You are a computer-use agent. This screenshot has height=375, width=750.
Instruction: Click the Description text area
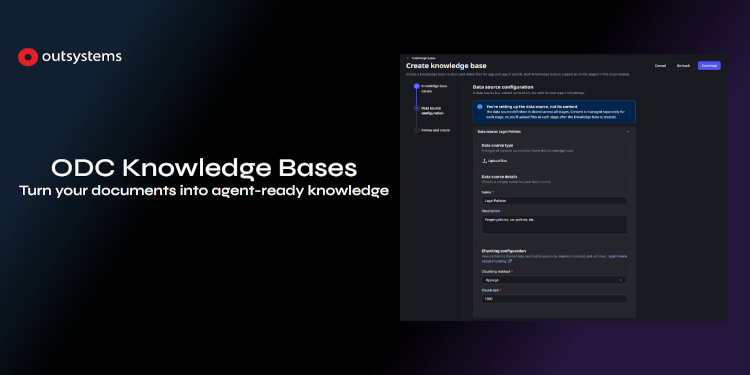pyautogui.click(x=554, y=225)
